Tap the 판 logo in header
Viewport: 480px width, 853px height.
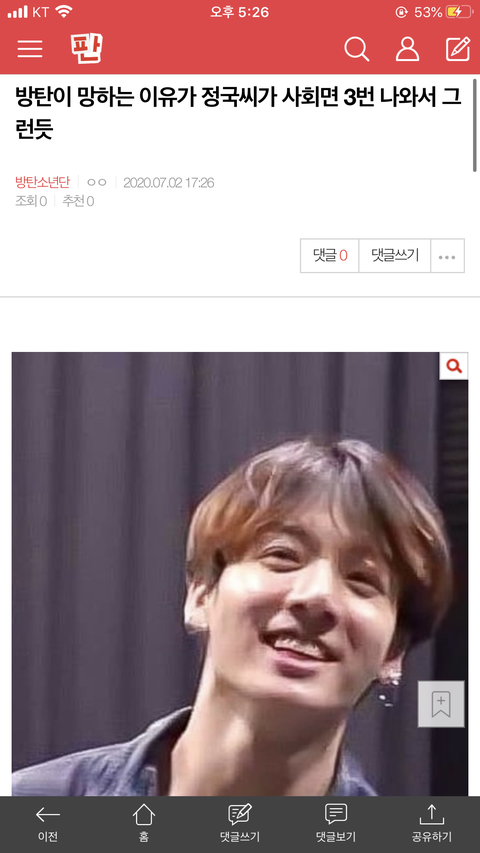tap(87, 48)
